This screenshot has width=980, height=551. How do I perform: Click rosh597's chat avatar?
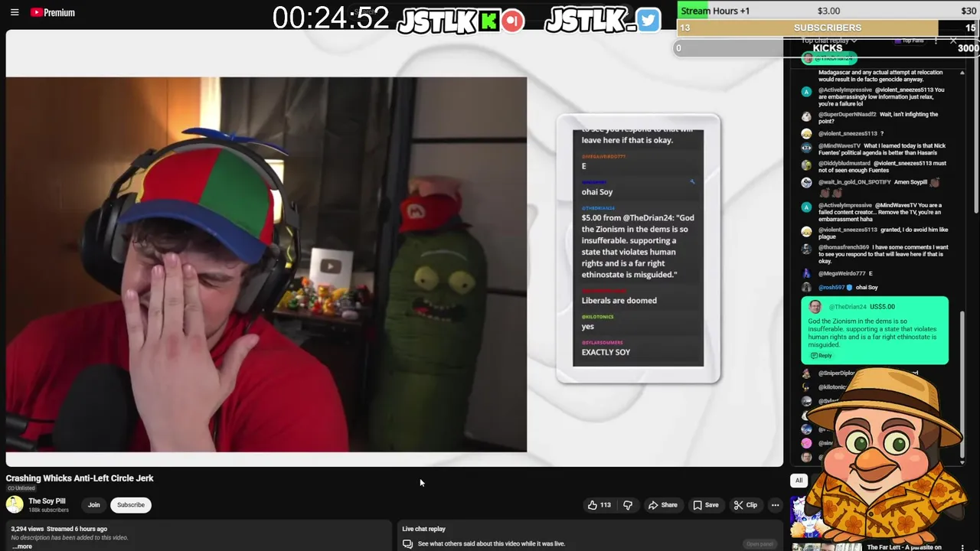click(x=806, y=288)
